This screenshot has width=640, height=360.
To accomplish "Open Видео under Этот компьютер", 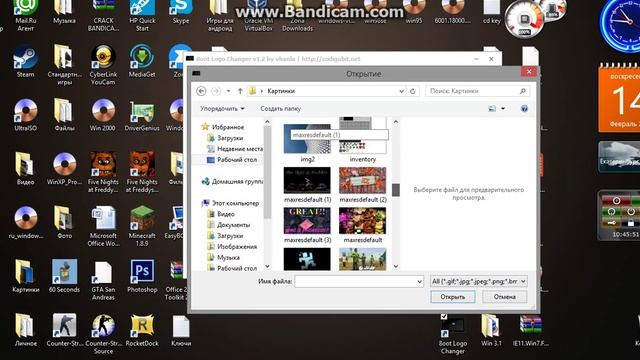I will [221, 214].
